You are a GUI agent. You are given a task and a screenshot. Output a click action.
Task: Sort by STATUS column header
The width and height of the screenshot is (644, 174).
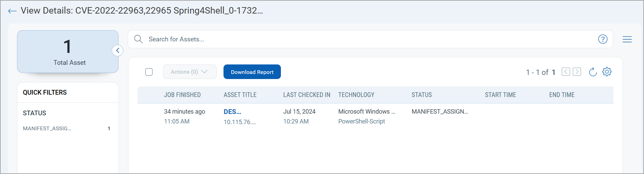pyautogui.click(x=422, y=95)
